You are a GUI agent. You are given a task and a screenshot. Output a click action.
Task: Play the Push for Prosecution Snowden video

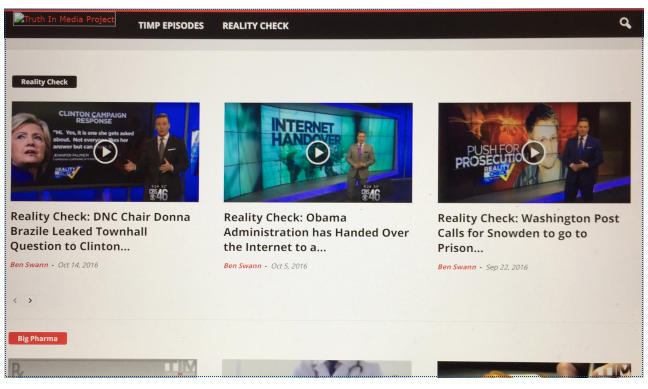534,153
